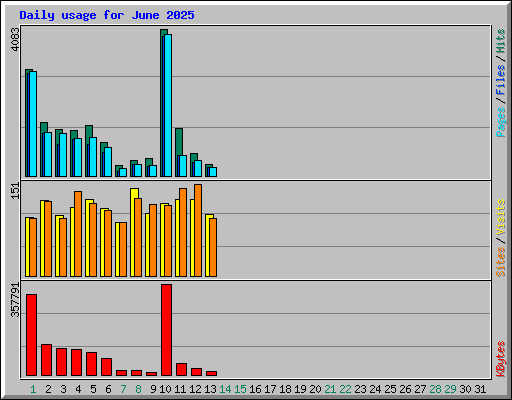Click the red KBytes bar for day 11

pos(181,370)
